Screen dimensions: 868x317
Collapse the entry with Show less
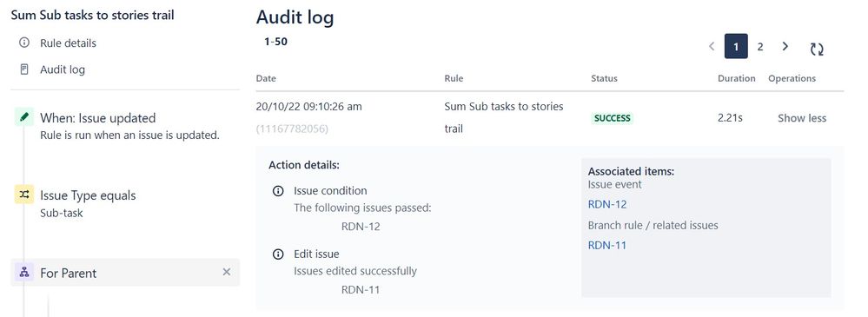tap(802, 118)
